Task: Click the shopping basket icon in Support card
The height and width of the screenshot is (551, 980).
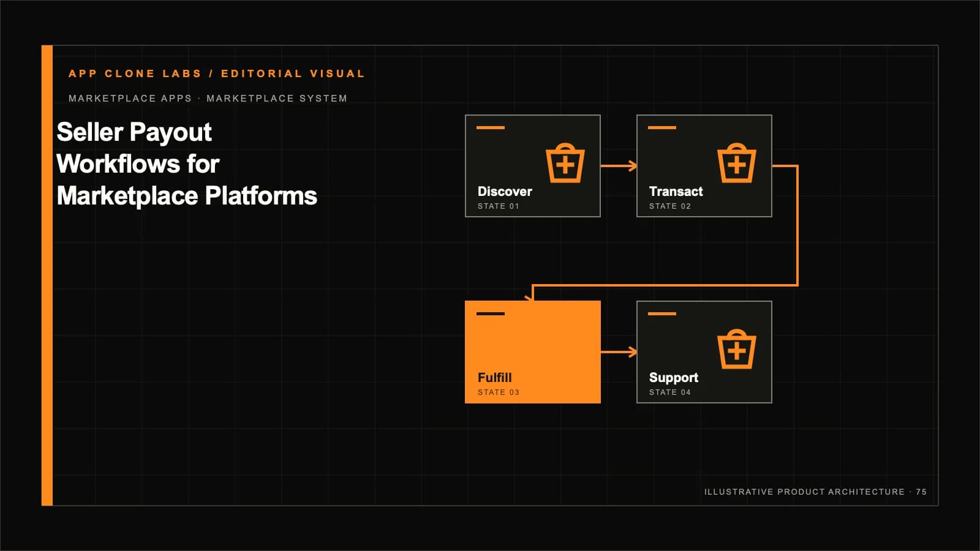Action: tap(737, 349)
